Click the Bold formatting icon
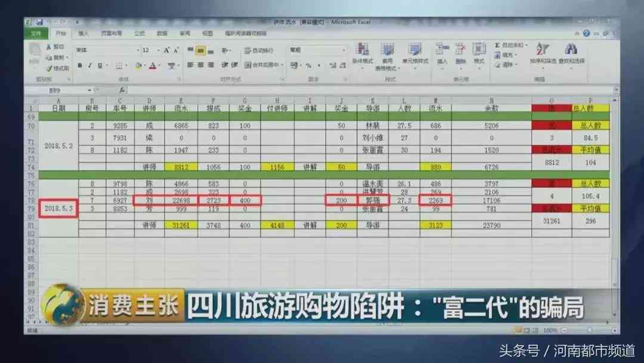Viewport: 644px width, 363px height. coord(80,66)
